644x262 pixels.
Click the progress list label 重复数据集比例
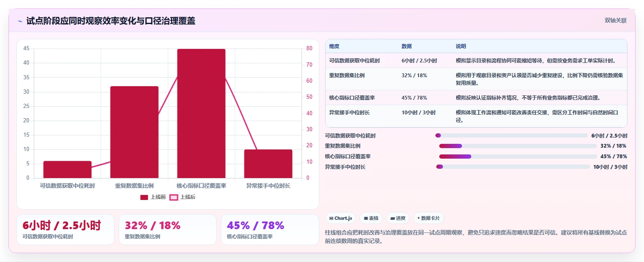(342, 146)
